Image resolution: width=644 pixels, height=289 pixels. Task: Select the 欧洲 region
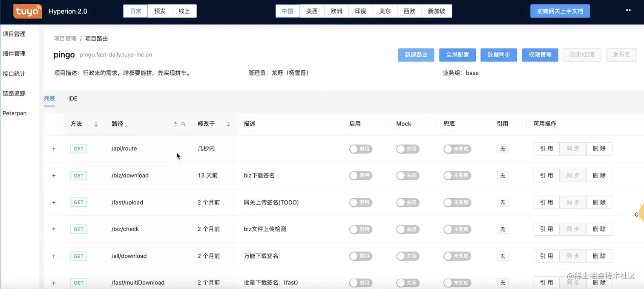[x=336, y=11]
